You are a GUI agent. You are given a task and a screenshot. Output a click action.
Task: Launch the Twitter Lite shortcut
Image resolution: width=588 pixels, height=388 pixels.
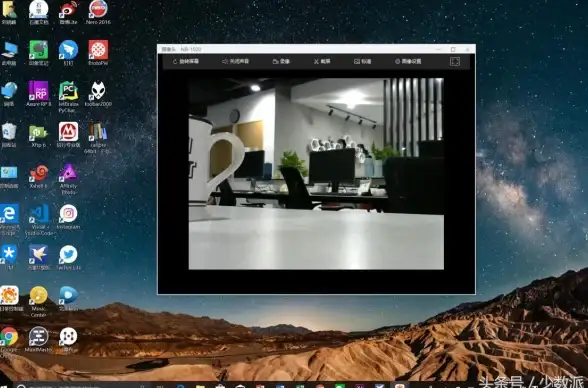(68, 258)
